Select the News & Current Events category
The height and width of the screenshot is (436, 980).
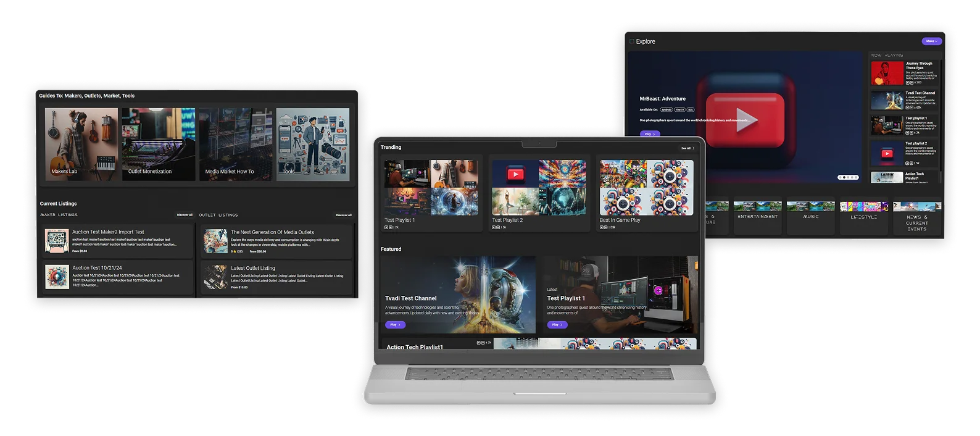pyautogui.click(x=917, y=222)
